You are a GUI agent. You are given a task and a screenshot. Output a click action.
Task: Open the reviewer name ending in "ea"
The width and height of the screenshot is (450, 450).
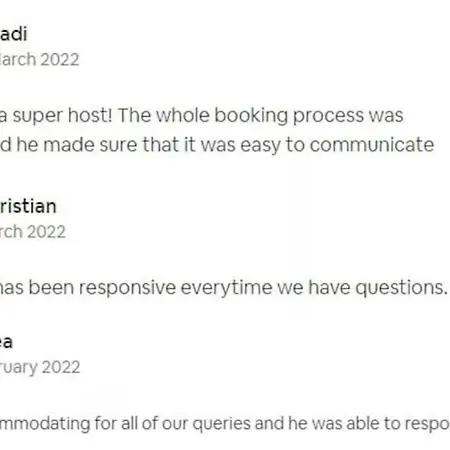(6, 342)
